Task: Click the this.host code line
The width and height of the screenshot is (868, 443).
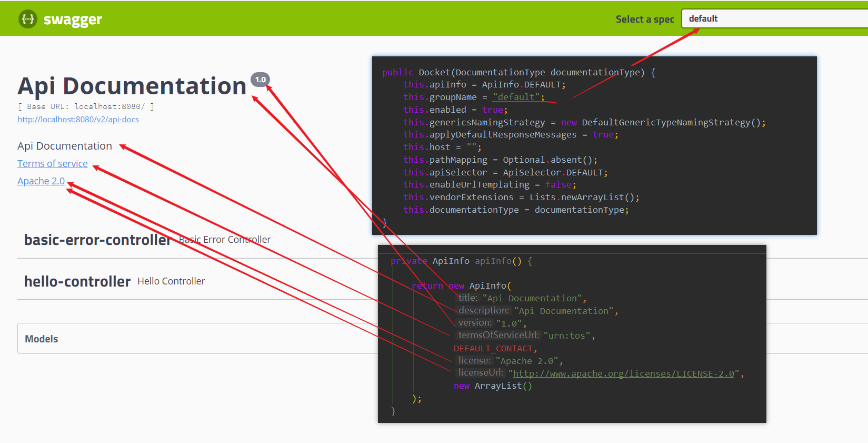Action: (x=442, y=147)
